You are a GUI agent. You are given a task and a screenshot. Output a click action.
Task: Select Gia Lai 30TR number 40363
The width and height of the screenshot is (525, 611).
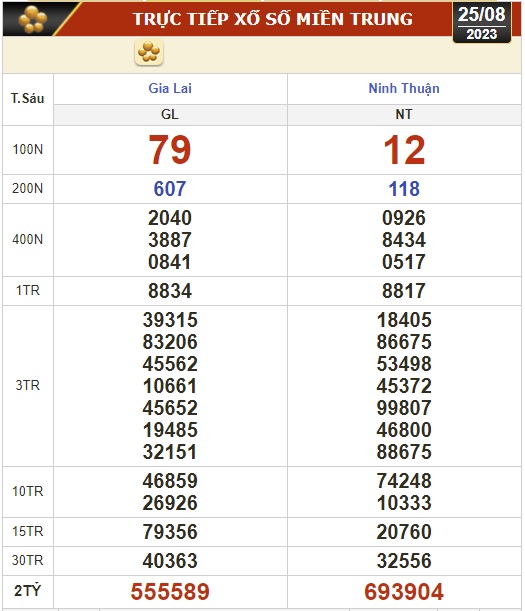pos(170,561)
